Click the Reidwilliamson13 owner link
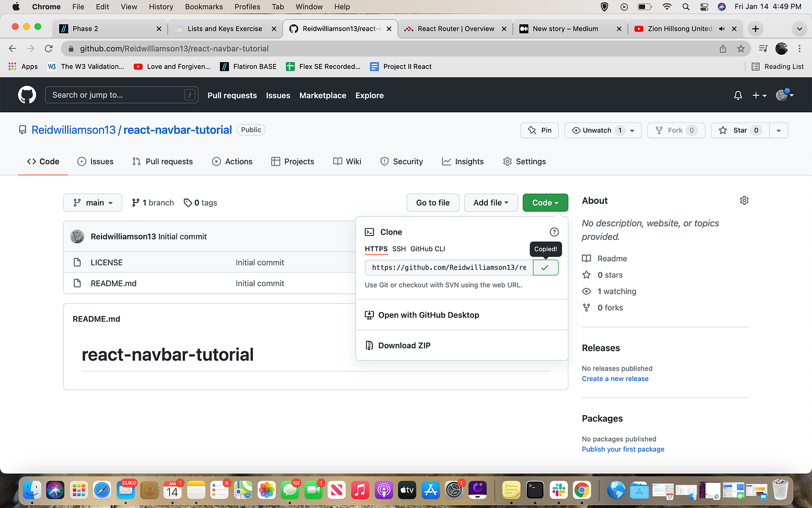The height and width of the screenshot is (508, 812). click(x=74, y=130)
